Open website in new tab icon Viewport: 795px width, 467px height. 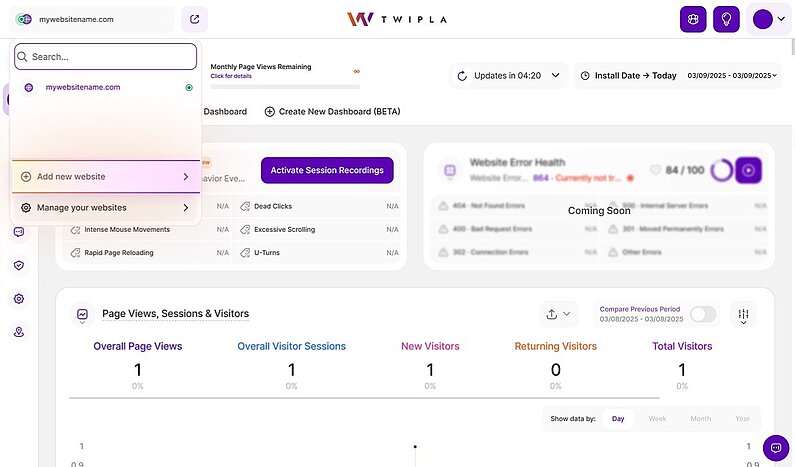[196, 19]
